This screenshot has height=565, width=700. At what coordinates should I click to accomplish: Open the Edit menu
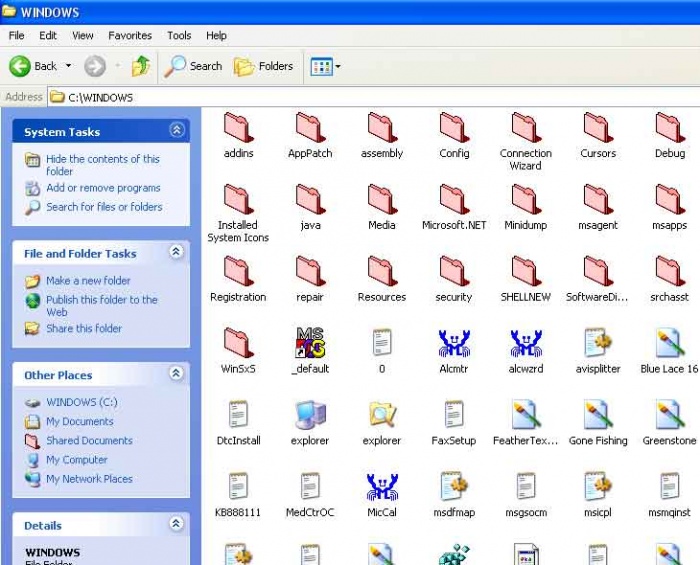48,36
